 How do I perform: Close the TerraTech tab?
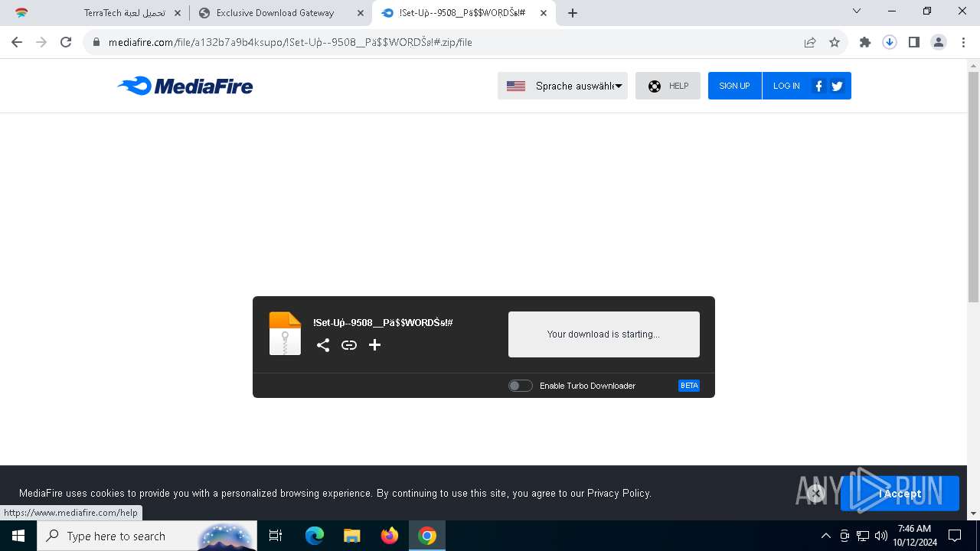(178, 13)
